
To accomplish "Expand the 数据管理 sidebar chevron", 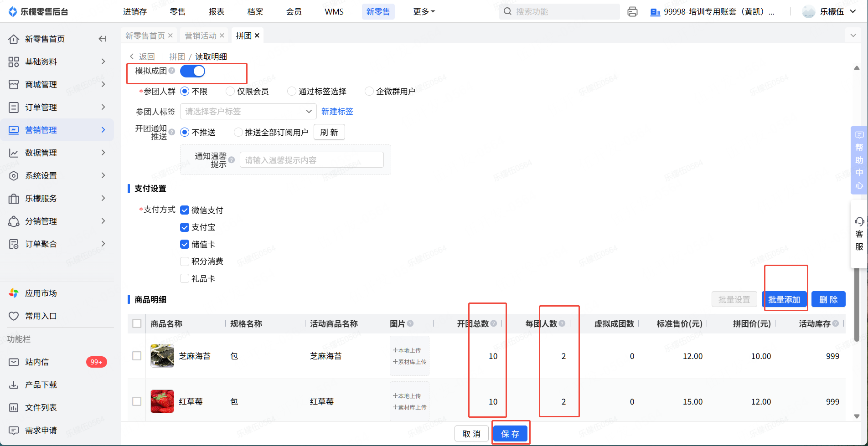I will point(103,153).
